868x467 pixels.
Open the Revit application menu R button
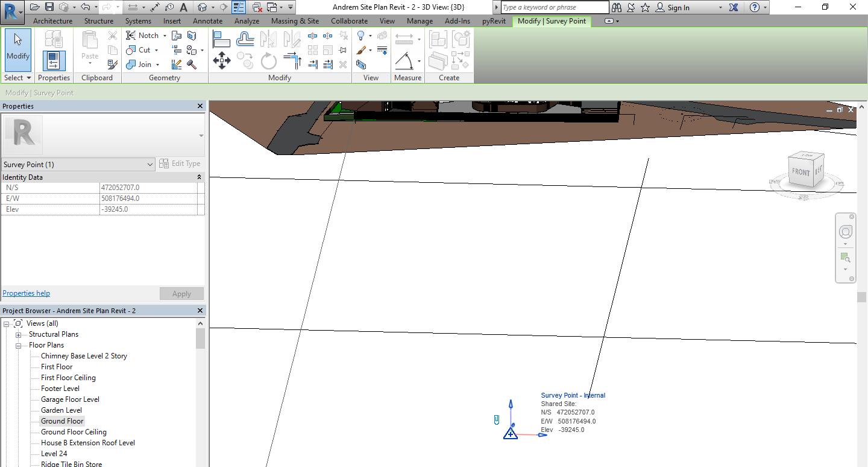click(12, 11)
